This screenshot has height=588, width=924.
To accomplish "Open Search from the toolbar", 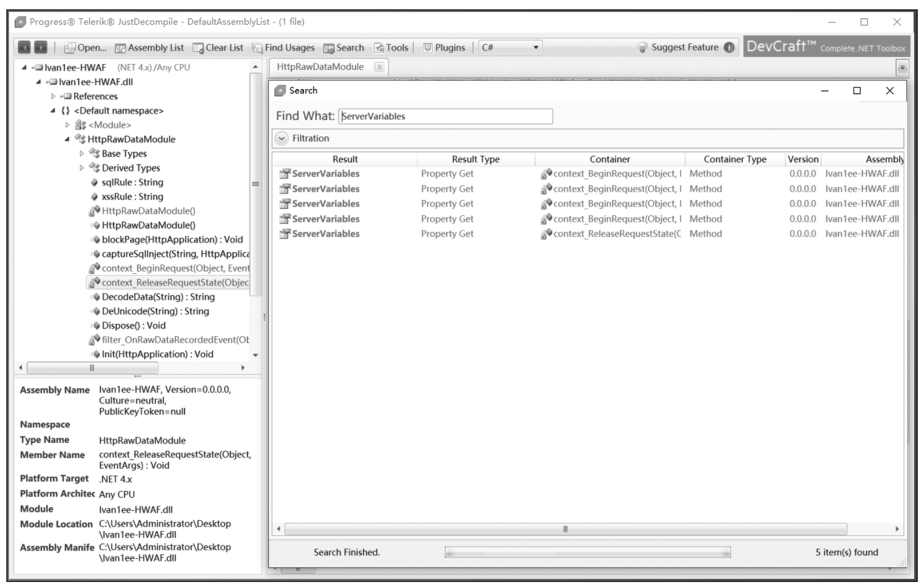I will click(344, 48).
